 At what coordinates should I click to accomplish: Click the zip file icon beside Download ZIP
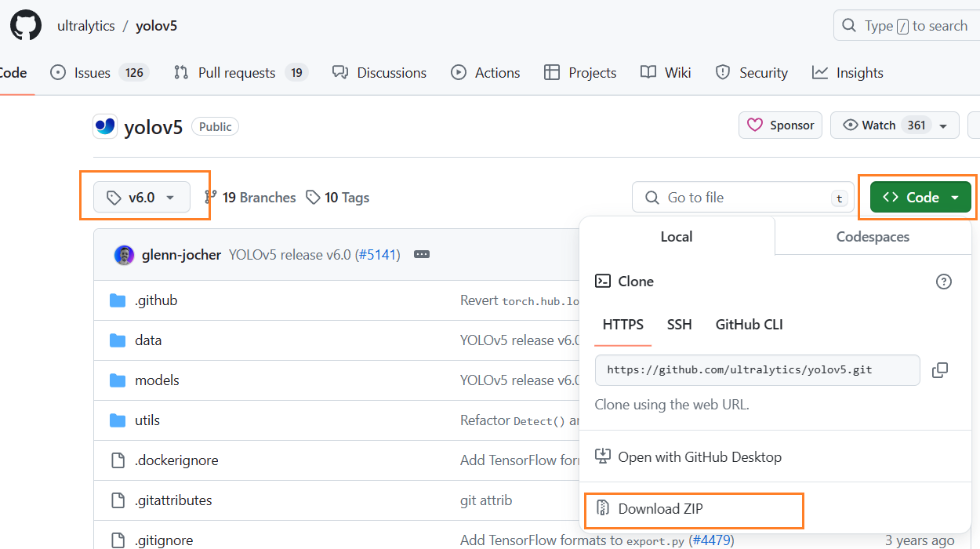603,508
